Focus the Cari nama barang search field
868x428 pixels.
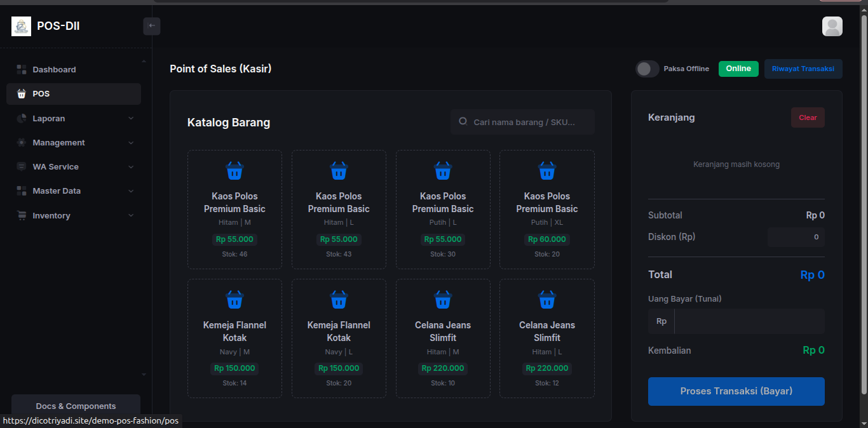tap(523, 122)
